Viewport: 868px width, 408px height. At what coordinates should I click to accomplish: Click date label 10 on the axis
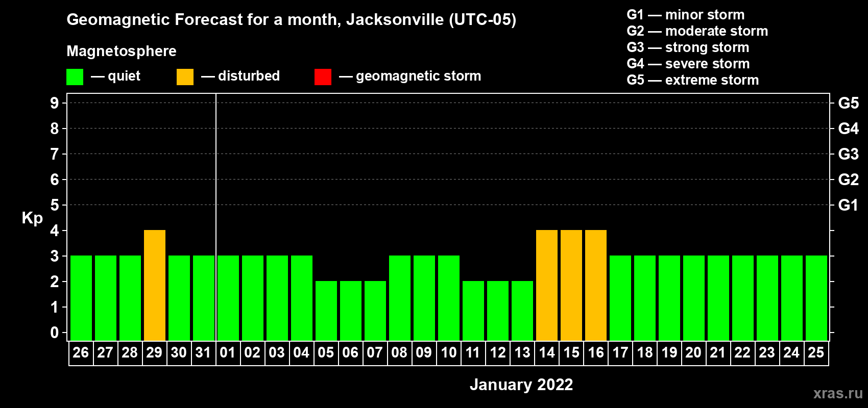[x=448, y=352]
